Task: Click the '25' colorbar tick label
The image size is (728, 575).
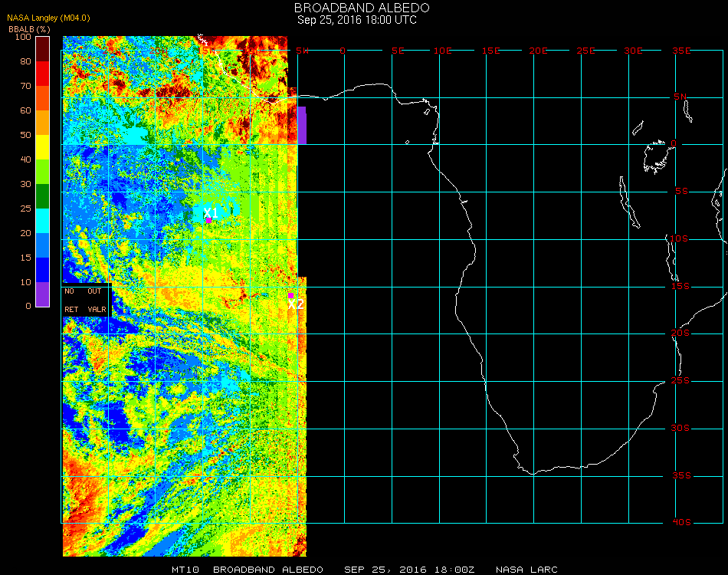Action: 25,209
